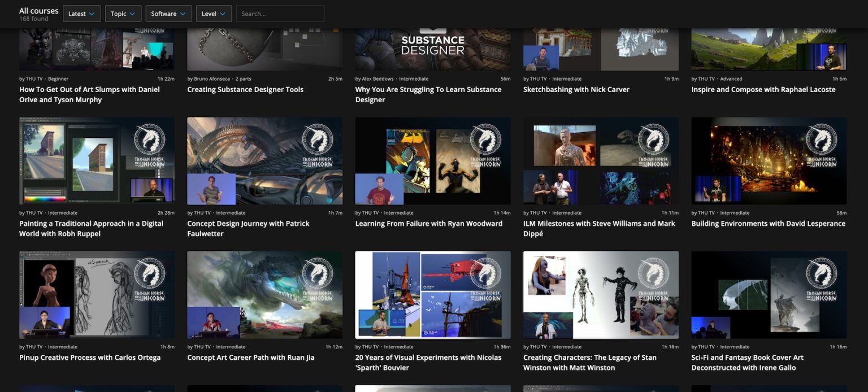The height and width of the screenshot is (392, 868).
Task: Expand the Level filter dropdown
Action: (213, 13)
